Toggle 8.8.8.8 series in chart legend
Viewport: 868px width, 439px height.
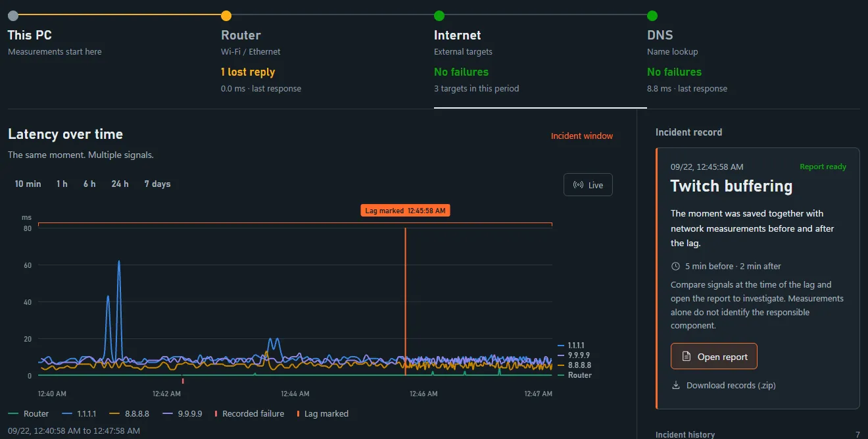[x=129, y=414]
